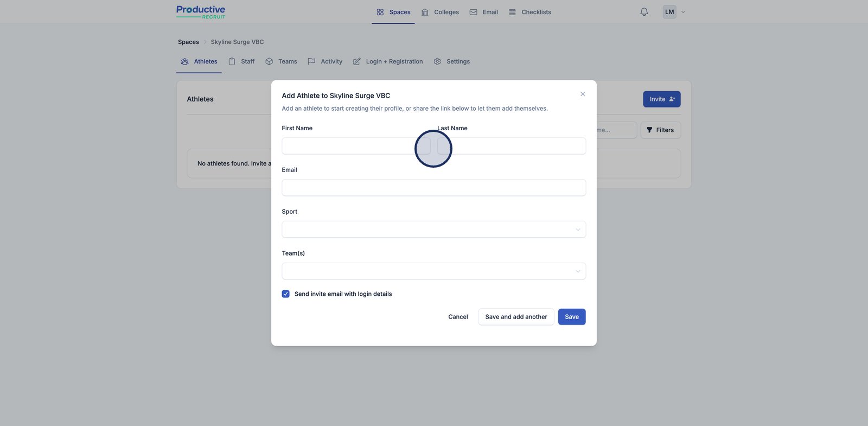
Task: Open Checklists in the top navigation
Action: coord(530,12)
